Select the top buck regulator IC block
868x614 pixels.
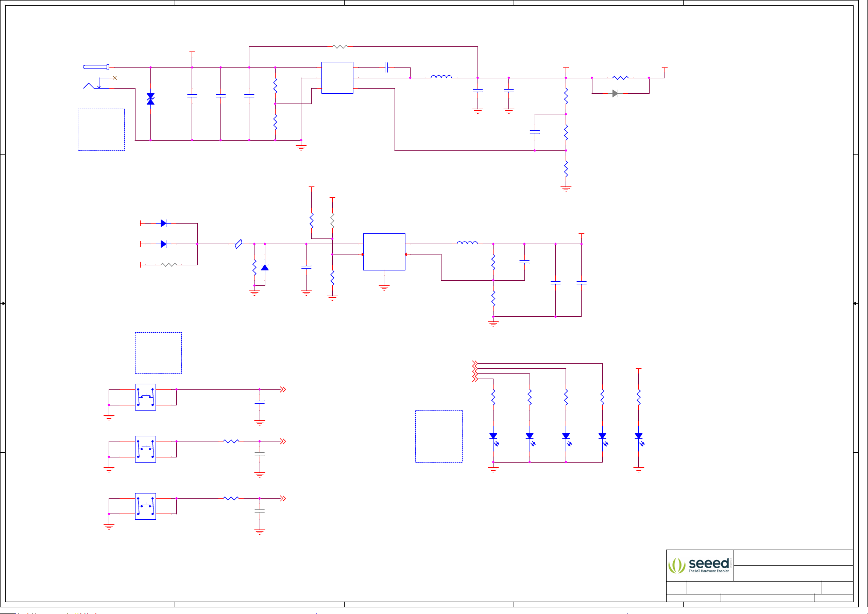[x=337, y=78]
